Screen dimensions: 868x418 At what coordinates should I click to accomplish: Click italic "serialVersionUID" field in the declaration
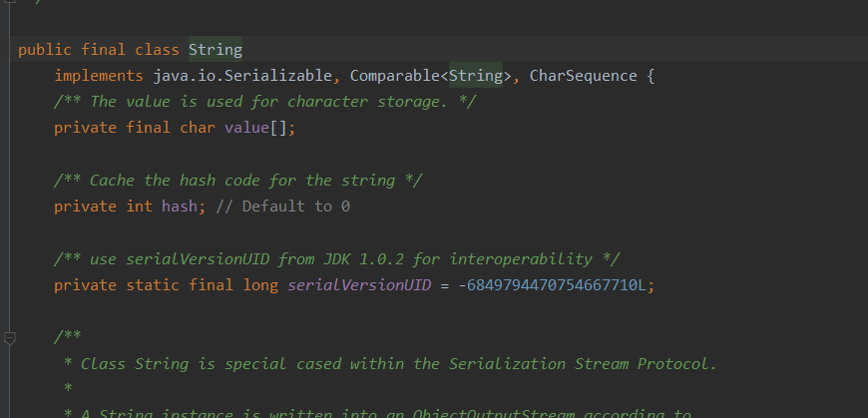(x=359, y=285)
